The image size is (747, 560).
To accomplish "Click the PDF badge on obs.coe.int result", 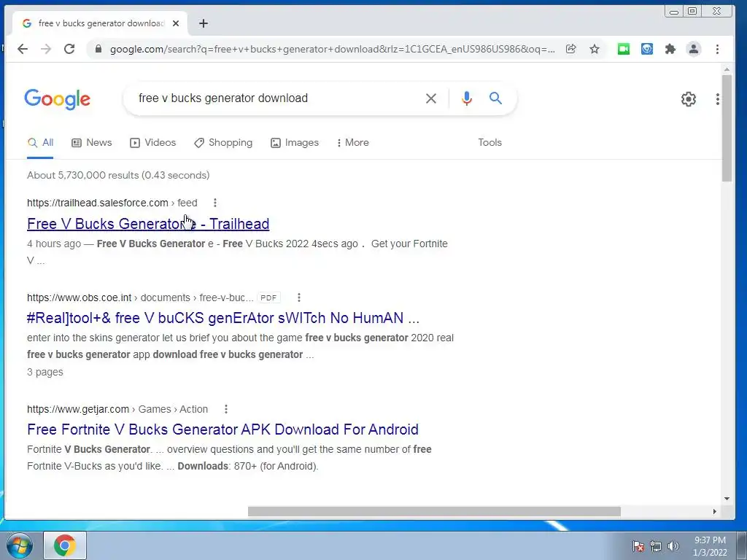I will pyautogui.click(x=268, y=297).
